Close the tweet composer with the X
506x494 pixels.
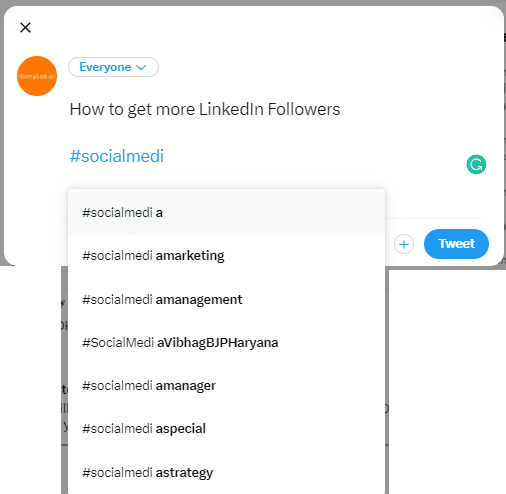click(x=25, y=27)
